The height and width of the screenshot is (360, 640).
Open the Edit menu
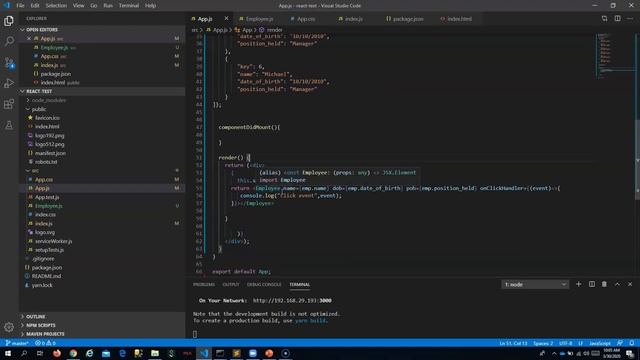[x=35, y=5]
